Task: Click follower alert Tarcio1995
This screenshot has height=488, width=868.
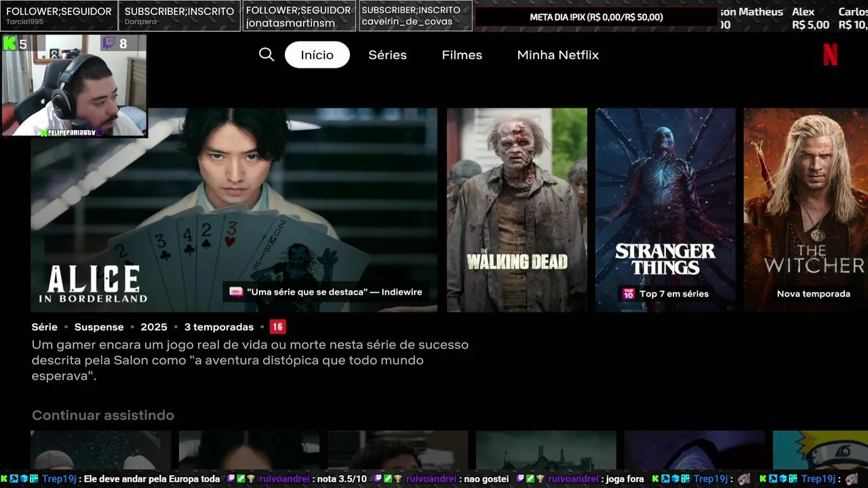Action: coord(59,16)
